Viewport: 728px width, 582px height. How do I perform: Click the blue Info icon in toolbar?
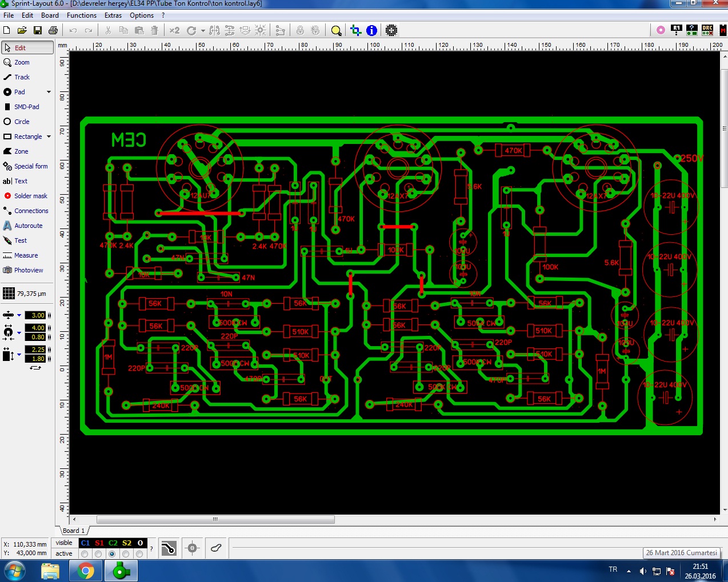(371, 30)
